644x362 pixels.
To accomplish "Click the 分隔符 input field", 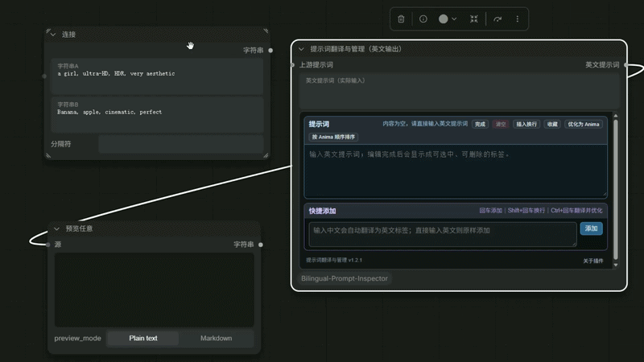I will 180,144.
